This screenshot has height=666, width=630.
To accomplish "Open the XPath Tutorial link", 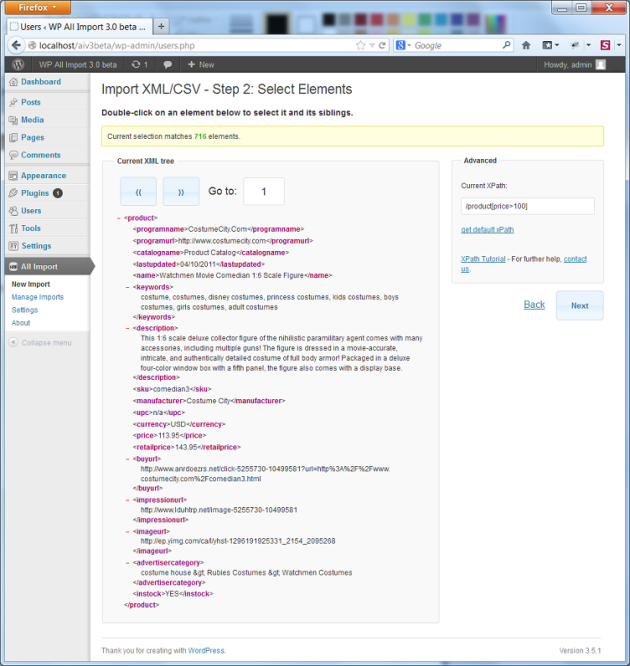I will point(483,259).
